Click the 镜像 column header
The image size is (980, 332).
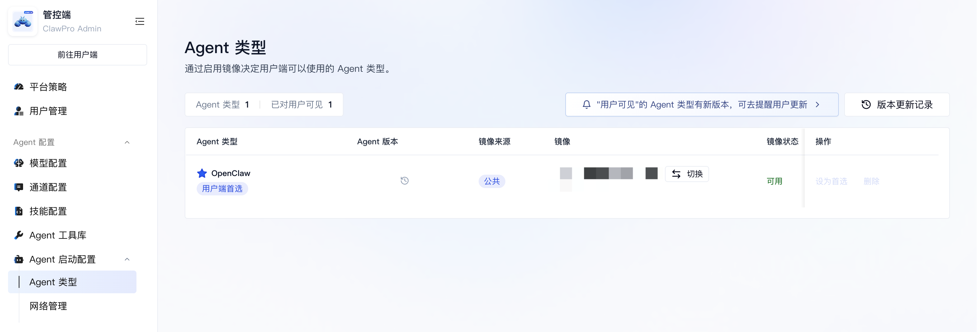coord(562,142)
